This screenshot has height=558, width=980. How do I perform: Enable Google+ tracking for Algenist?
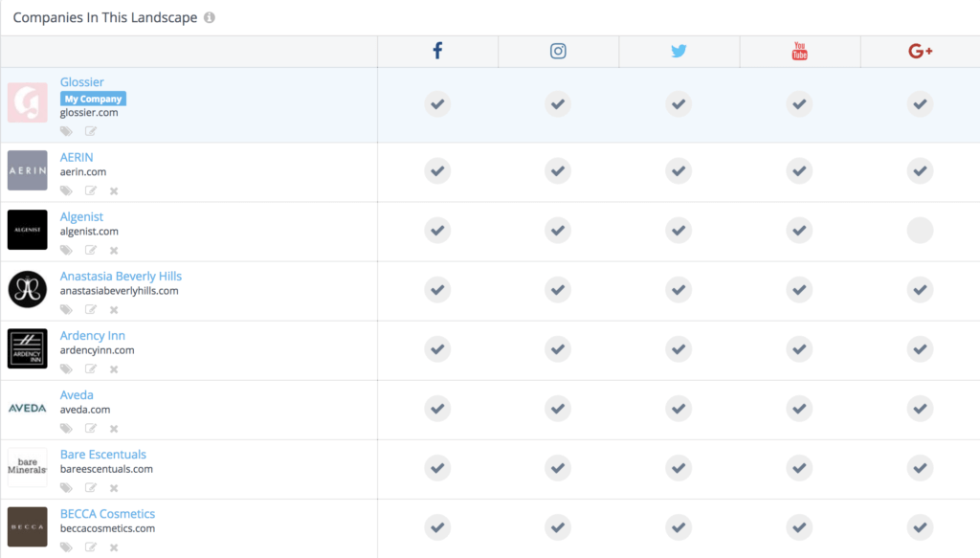[920, 230]
